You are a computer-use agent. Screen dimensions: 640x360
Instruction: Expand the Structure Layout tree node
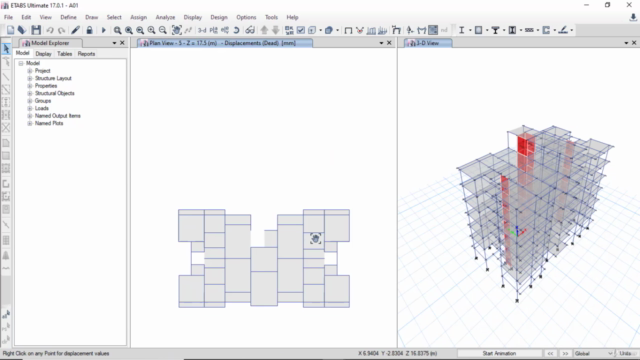click(x=30, y=78)
